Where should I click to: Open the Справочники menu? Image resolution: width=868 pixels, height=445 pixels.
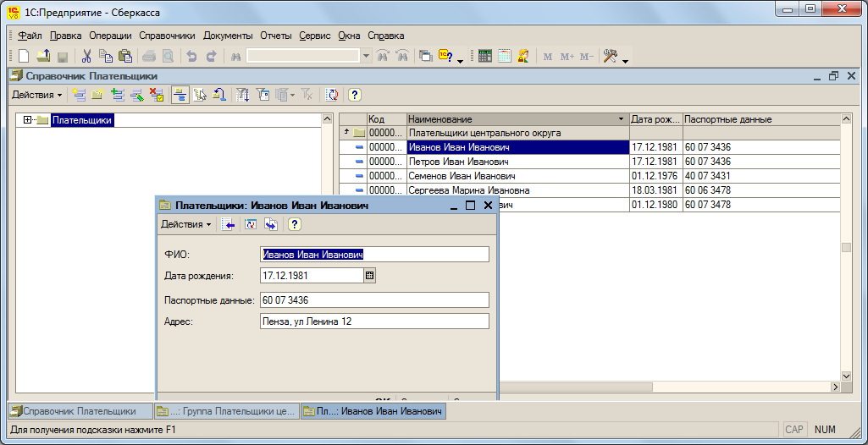coord(167,36)
